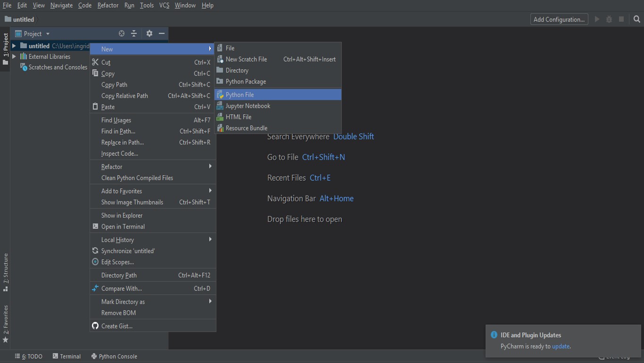Click the Create Gist GitHub icon
This screenshot has height=363, width=644.
pyautogui.click(x=95, y=325)
